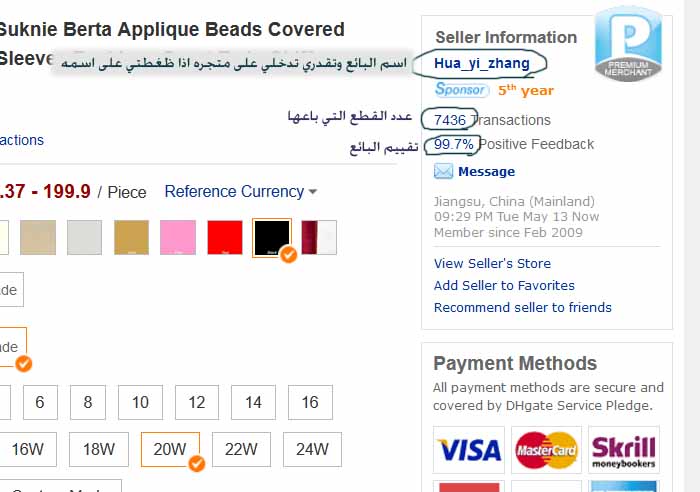Pick the gold color swatch
The height and width of the screenshot is (492, 700).
(x=132, y=237)
